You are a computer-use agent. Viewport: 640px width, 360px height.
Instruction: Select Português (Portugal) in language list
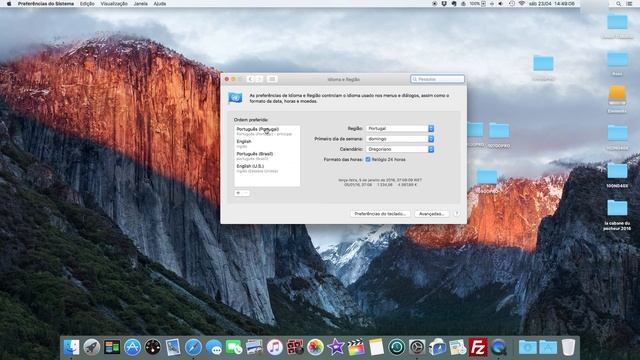click(x=267, y=131)
